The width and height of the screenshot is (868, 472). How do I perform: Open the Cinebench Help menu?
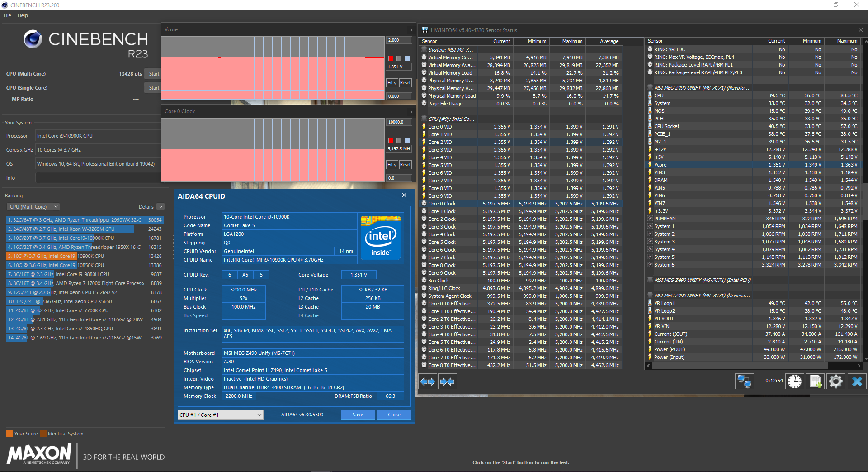pyautogui.click(x=23, y=15)
